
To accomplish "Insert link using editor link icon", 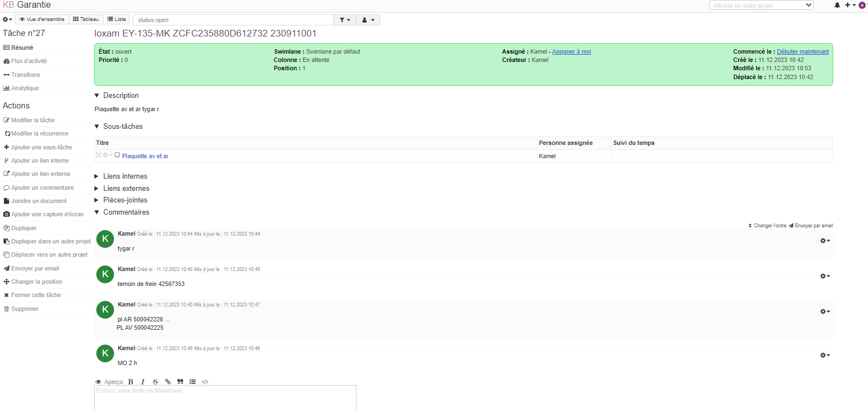I will [x=168, y=382].
